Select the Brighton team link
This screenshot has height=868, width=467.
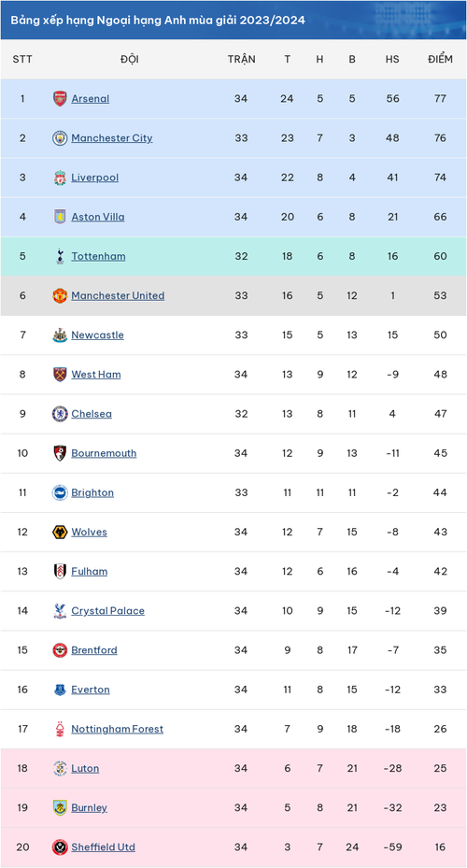(92, 492)
